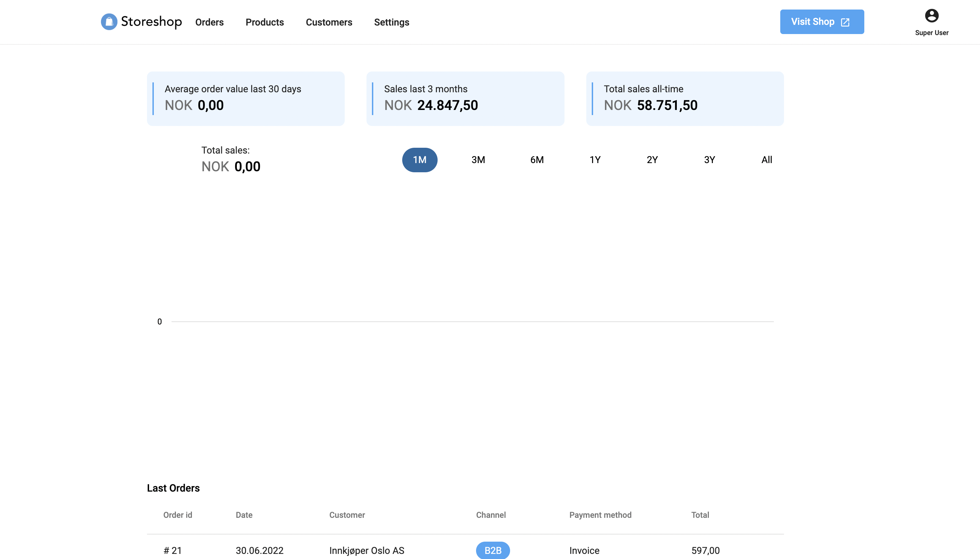The width and height of the screenshot is (980, 559).
Task: Select the 2Y time range
Action: click(652, 160)
